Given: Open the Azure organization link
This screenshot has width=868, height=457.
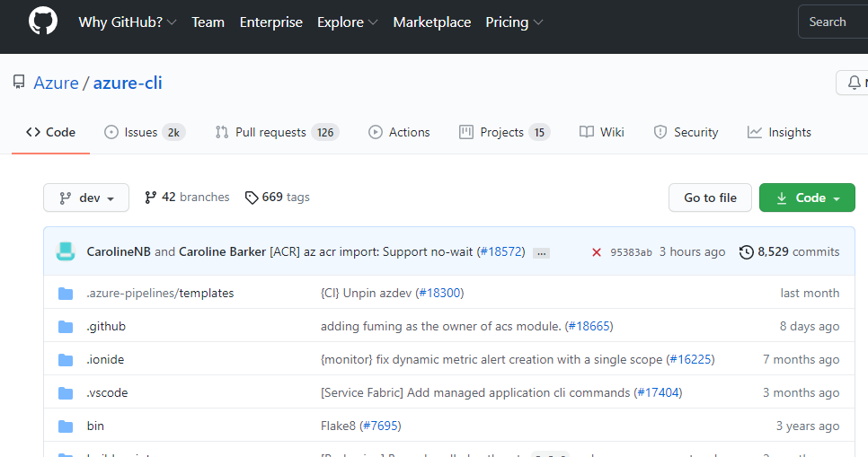Looking at the screenshot, I should (x=56, y=83).
